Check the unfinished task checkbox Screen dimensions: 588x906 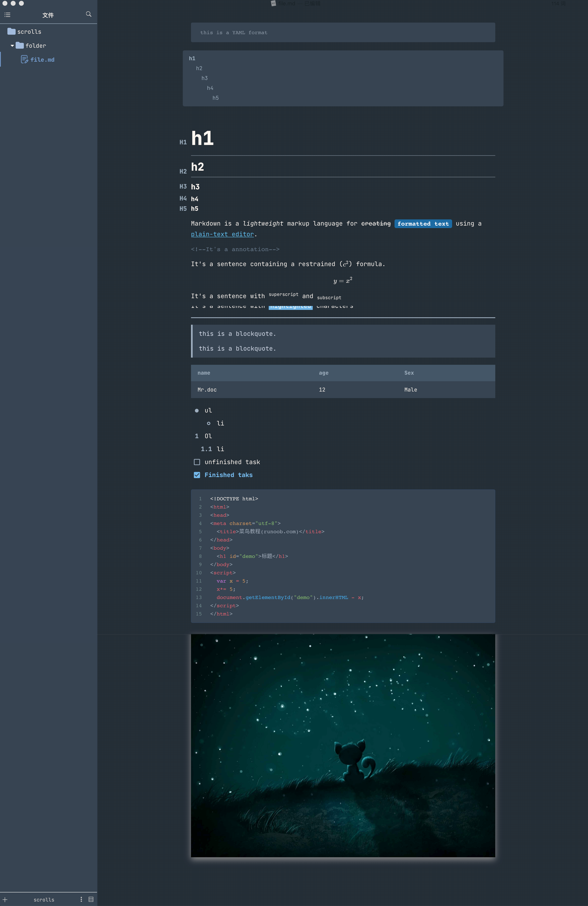[x=197, y=462]
